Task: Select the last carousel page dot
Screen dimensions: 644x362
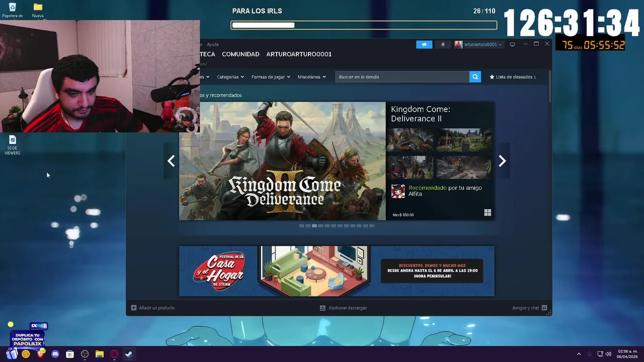Action: click(372, 226)
